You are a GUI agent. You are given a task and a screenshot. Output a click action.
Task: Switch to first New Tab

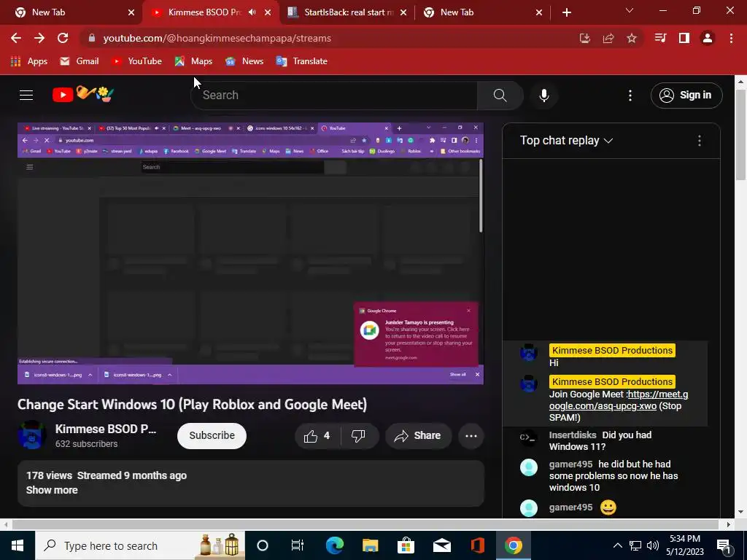pyautogui.click(x=71, y=12)
